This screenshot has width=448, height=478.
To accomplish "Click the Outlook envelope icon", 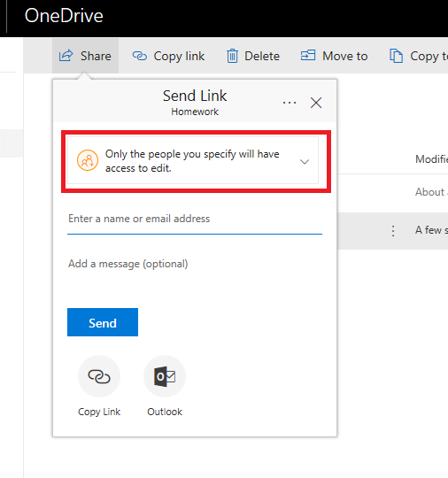I will (165, 376).
